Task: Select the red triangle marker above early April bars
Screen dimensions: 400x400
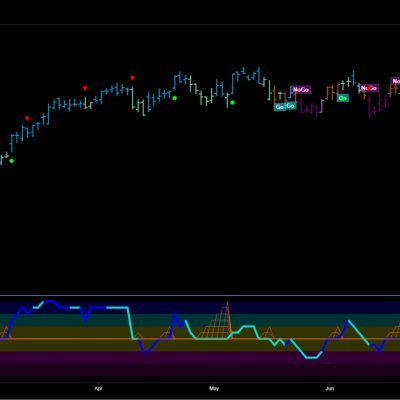Action: pyautogui.click(x=85, y=88)
